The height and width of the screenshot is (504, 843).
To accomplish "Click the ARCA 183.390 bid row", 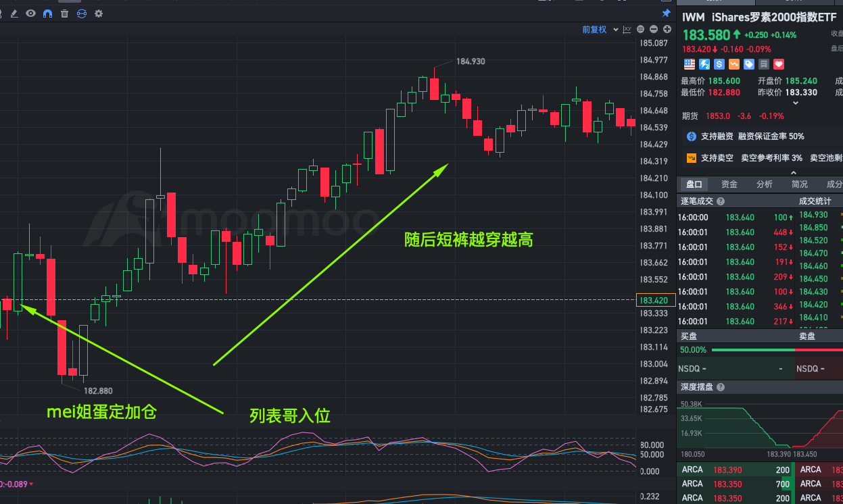I will pos(735,470).
